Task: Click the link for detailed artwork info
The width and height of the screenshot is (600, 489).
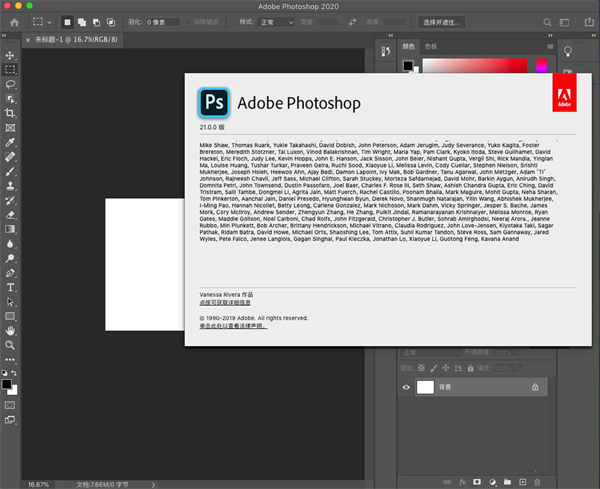Action: click(x=225, y=303)
